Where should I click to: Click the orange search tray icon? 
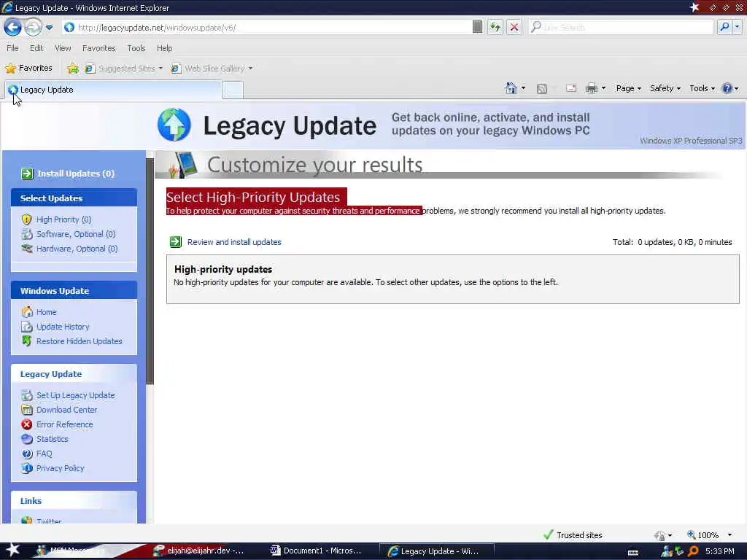point(694,551)
